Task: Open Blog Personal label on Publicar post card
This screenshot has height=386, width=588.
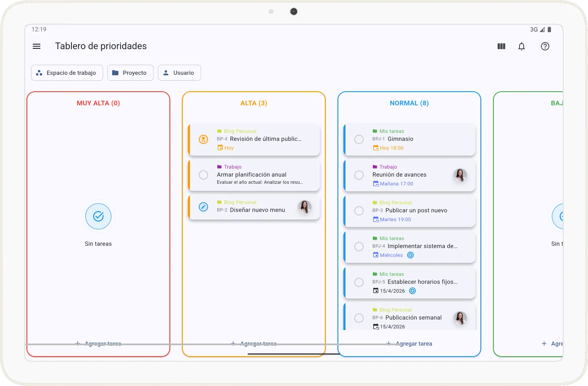Action: [x=392, y=203]
